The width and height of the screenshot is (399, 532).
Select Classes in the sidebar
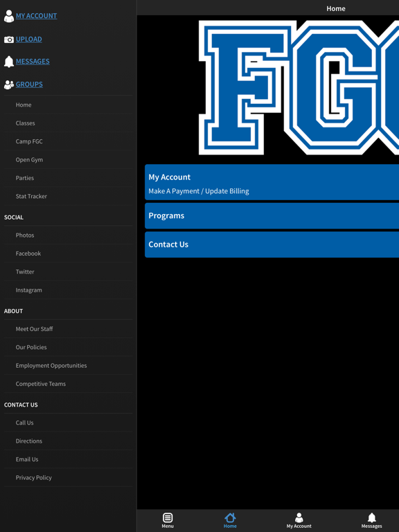pos(68,123)
